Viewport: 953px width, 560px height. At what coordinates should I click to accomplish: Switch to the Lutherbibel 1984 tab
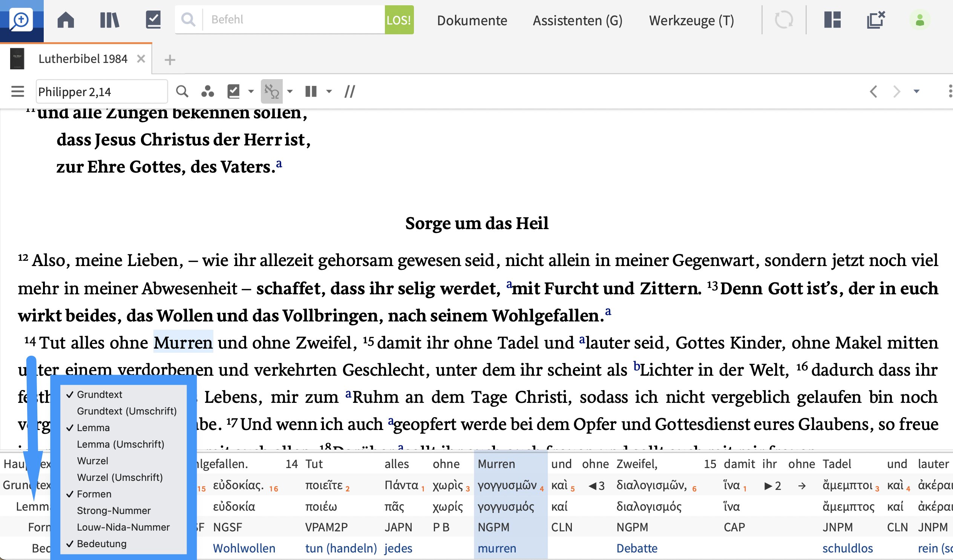[83, 59]
